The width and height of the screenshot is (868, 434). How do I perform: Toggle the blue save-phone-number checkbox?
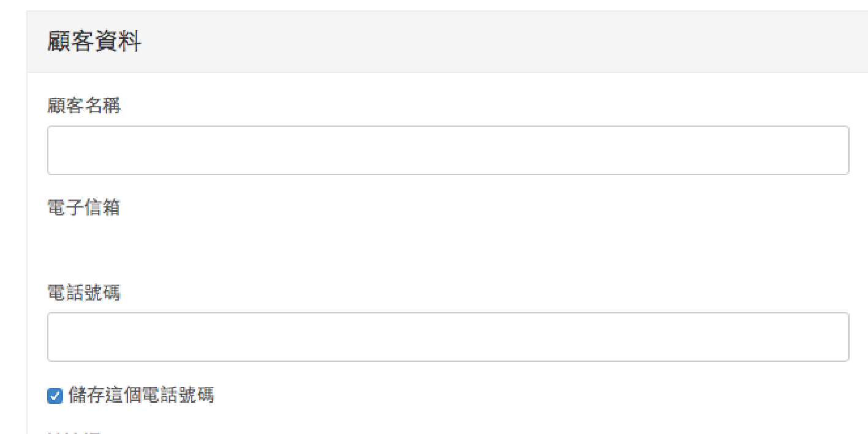pos(55,396)
